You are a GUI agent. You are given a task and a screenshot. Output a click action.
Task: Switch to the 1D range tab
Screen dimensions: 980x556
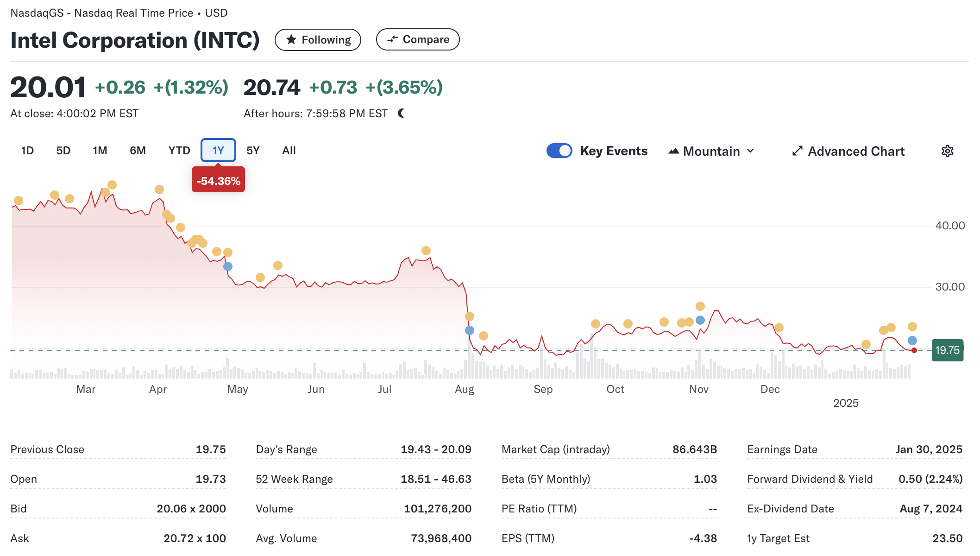point(27,151)
